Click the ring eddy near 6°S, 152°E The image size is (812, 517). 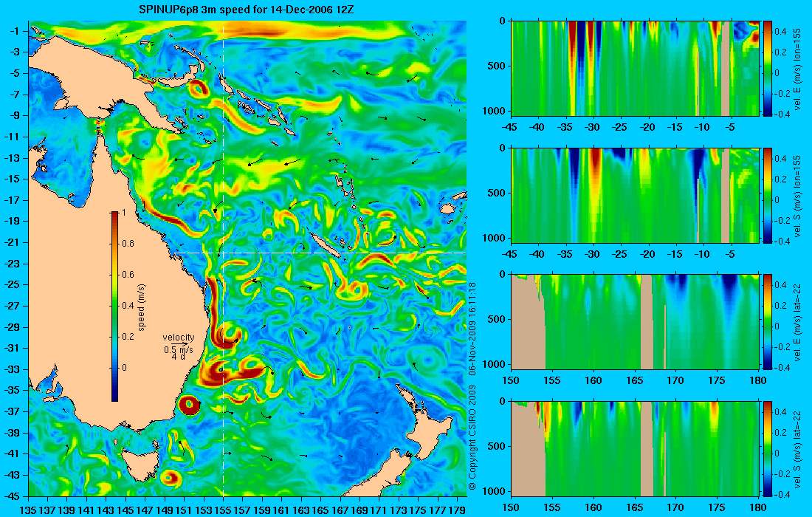(197, 89)
